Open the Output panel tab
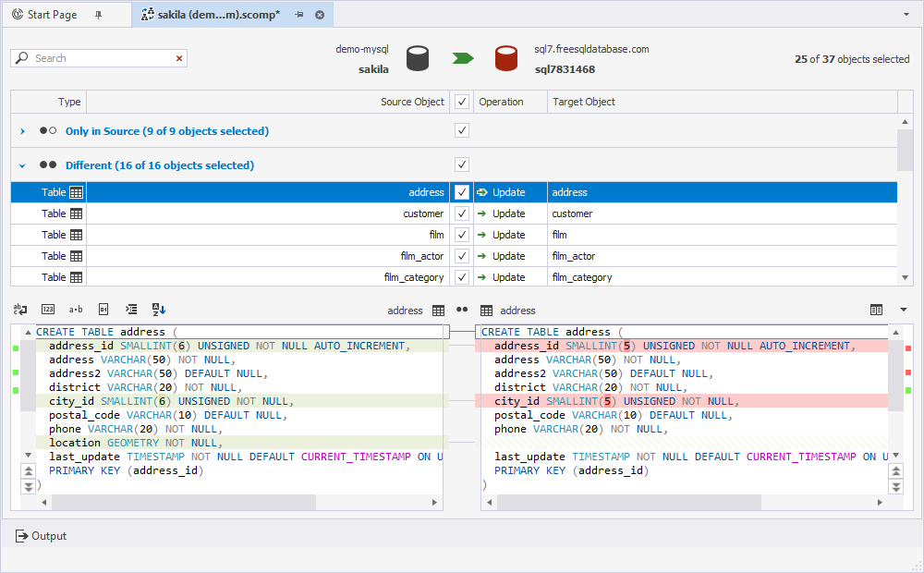Viewport: 924px width, 573px height. pos(41,536)
